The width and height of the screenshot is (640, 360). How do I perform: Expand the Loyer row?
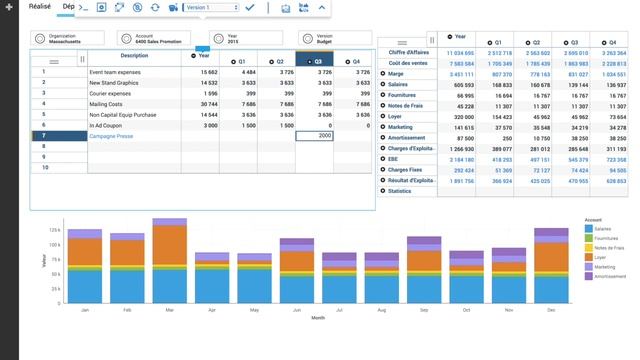(x=383, y=116)
